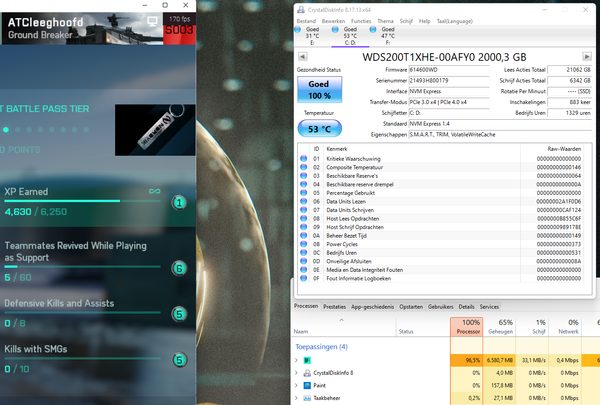Open the Bestand menu in CrystalDiskInfo
This screenshot has width=600, height=405.
pyautogui.click(x=306, y=21)
